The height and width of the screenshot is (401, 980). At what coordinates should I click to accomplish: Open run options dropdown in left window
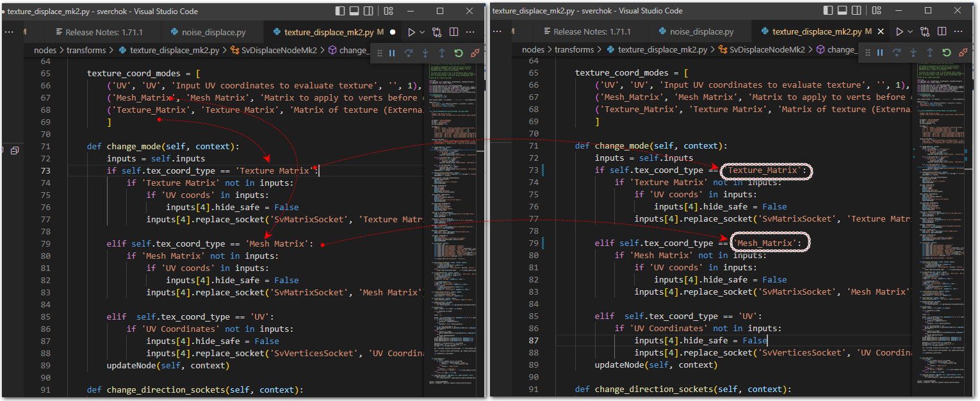[422, 32]
